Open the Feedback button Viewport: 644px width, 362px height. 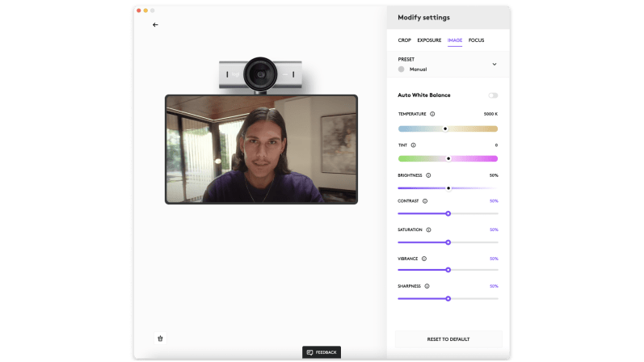point(322,352)
